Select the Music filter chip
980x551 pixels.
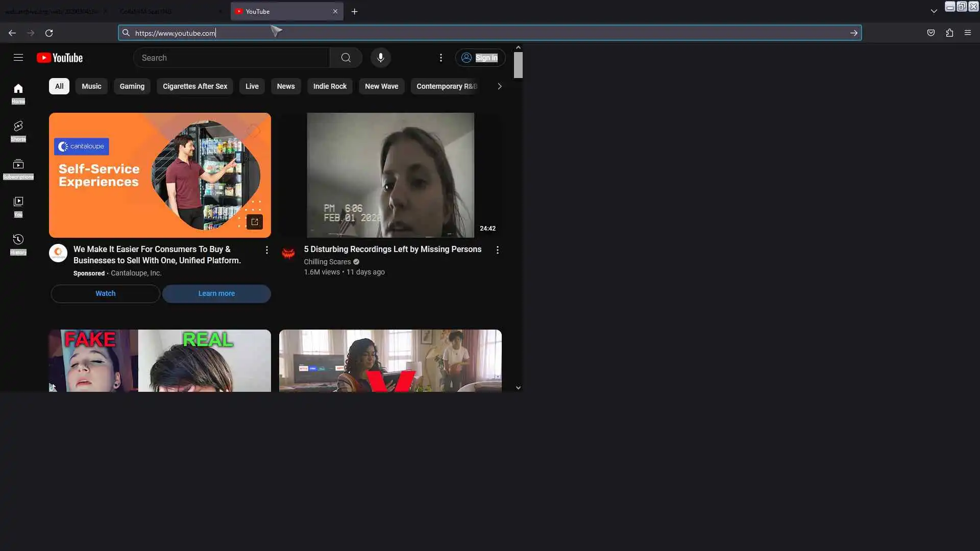point(91,86)
